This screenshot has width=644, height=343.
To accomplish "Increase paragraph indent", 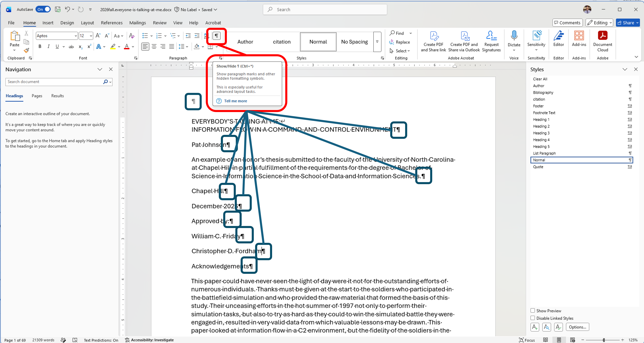I will click(x=197, y=36).
